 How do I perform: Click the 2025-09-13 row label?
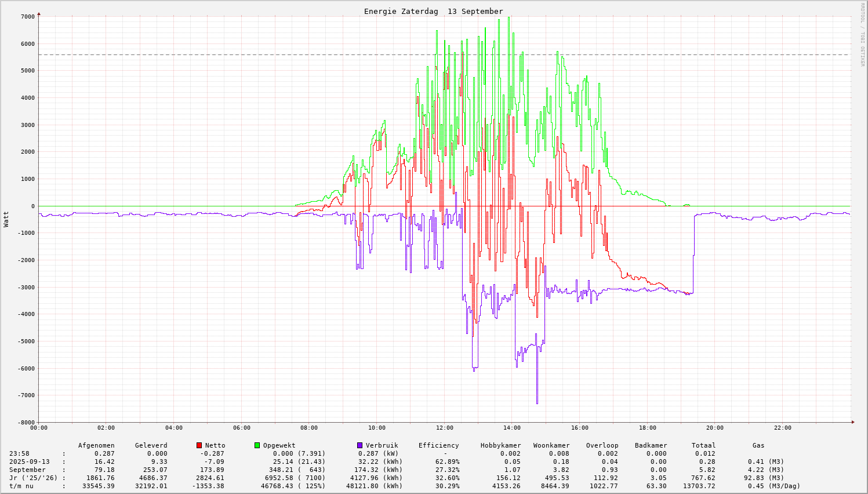(29, 462)
